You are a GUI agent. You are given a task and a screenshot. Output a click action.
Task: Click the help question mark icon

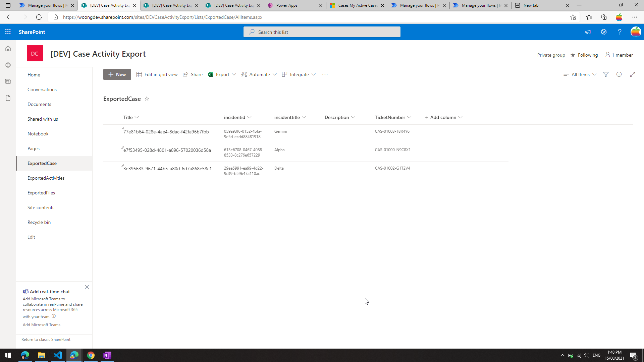coord(620,32)
